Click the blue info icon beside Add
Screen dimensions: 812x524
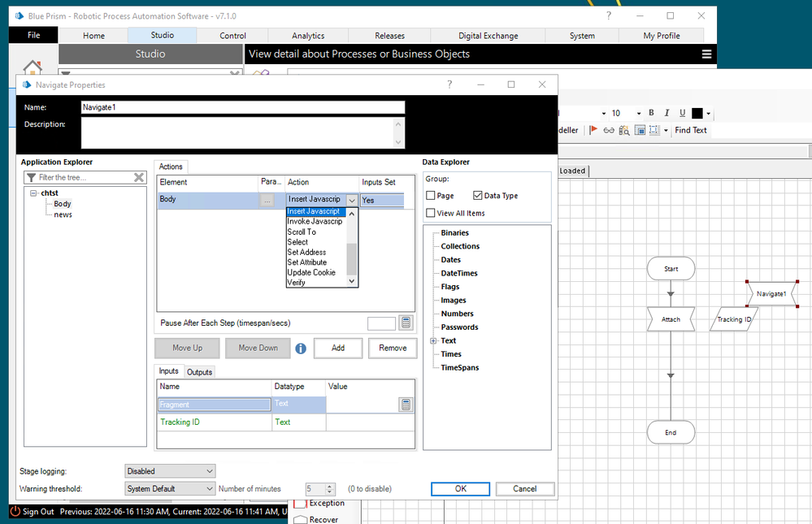click(301, 348)
